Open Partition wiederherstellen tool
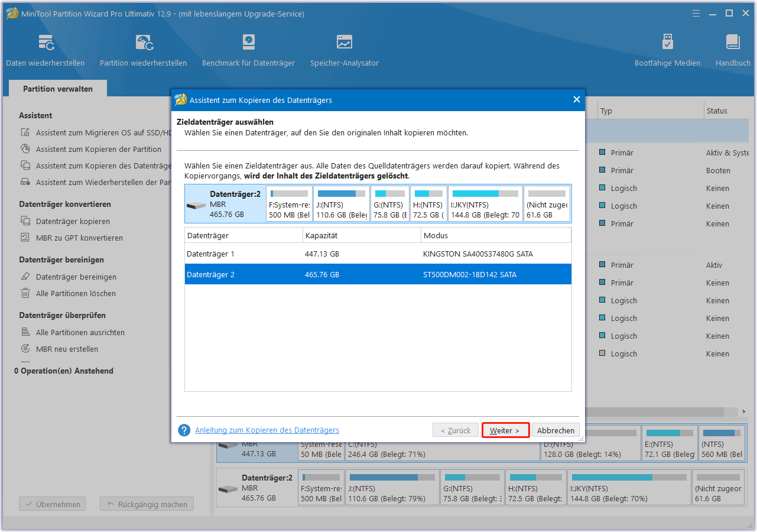757x532 pixels. pyautogui.click(x=143, y=50)
